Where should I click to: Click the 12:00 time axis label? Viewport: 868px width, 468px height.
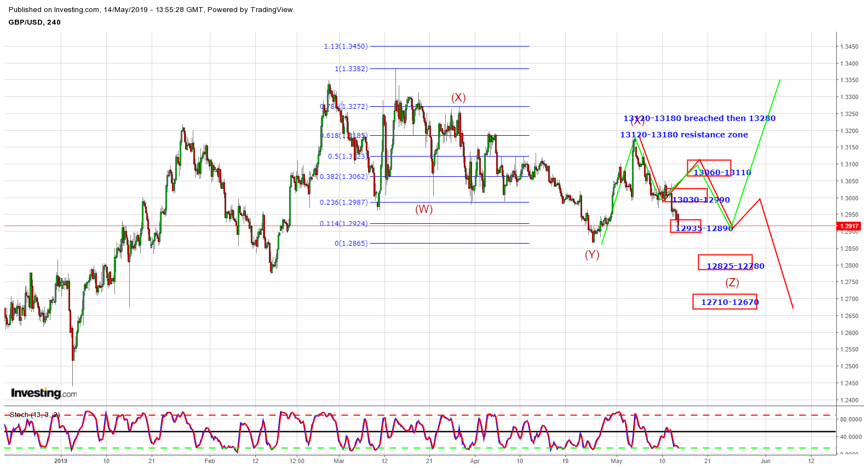(297, 461)
